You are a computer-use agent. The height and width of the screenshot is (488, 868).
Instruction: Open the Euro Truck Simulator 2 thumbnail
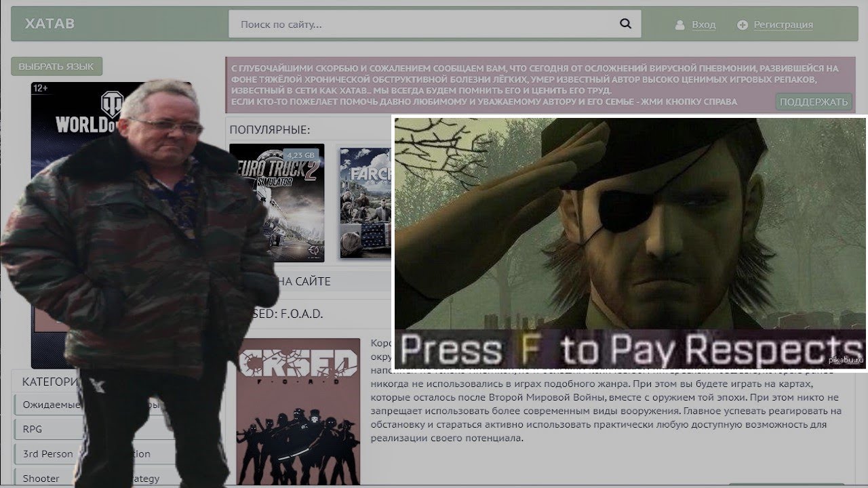pyautogui.click(x=277, y=203)
